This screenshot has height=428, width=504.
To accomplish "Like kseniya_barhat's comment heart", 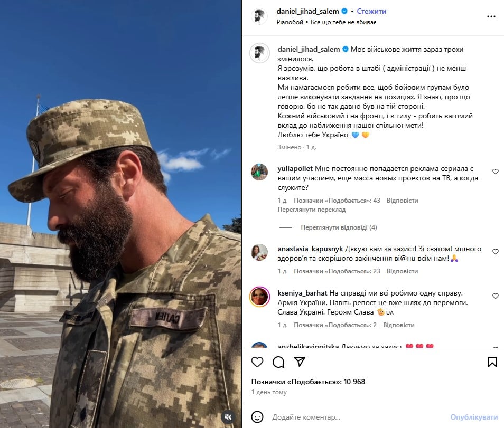I will tap(496, 296).
